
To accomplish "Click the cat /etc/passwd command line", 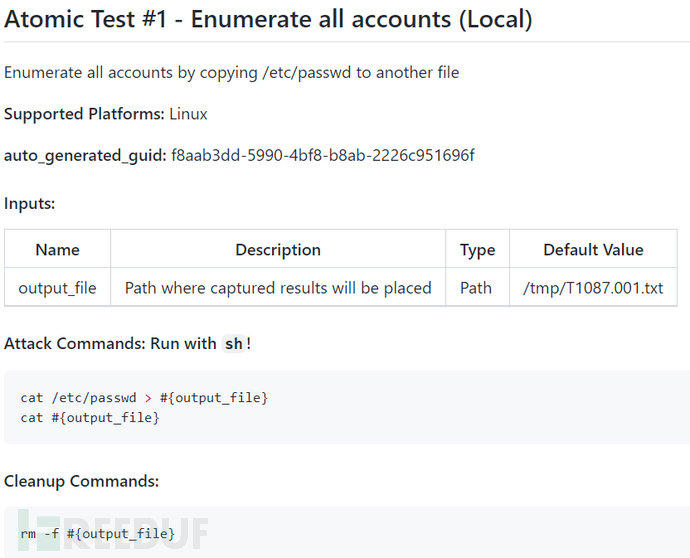I will (x=144, y=398).
